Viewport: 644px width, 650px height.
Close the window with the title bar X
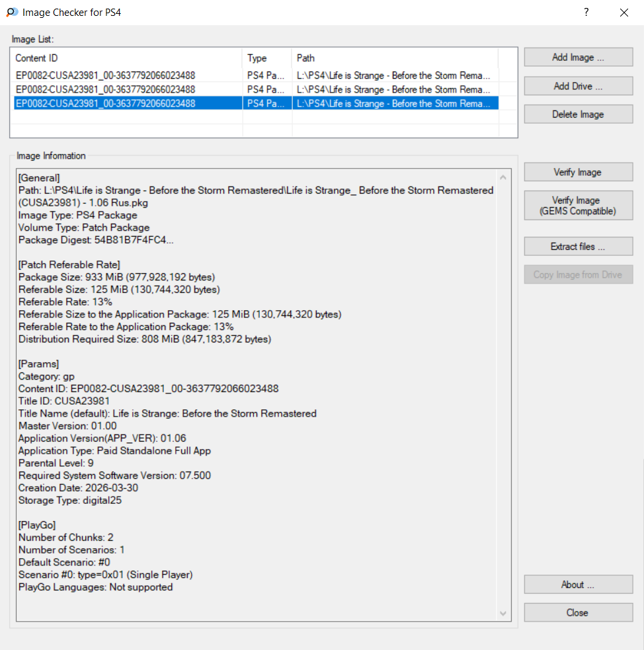click(624, 13)
